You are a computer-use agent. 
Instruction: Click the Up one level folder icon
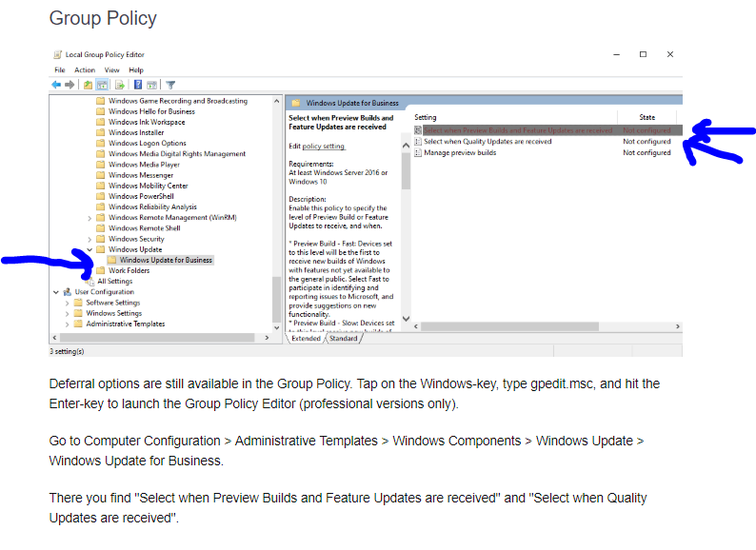tap(88, 85)
